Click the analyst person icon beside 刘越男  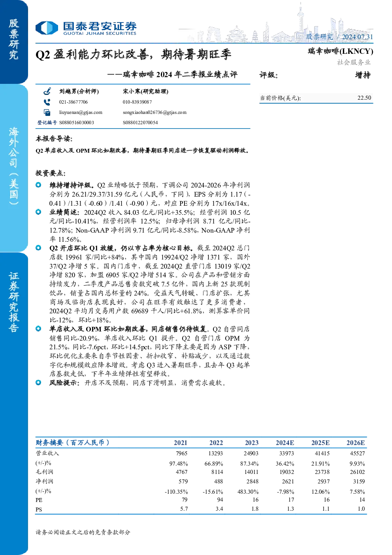47,91
